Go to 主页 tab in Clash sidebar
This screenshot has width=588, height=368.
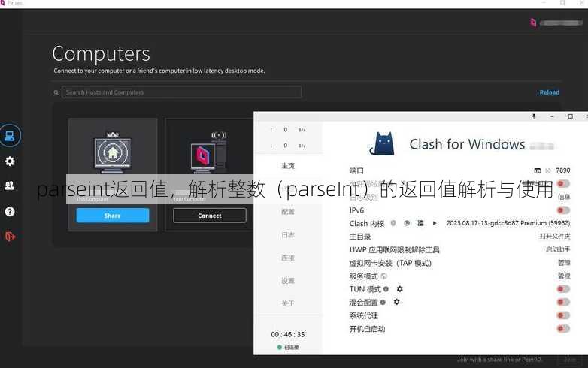[288, 166]
